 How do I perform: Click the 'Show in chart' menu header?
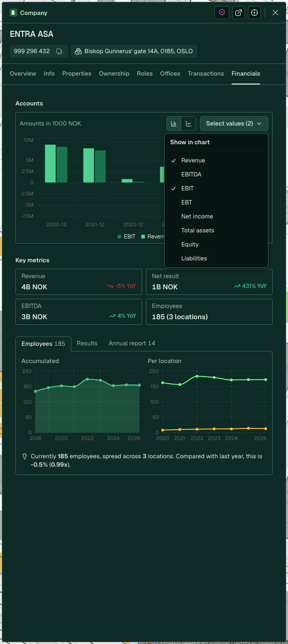190,142
